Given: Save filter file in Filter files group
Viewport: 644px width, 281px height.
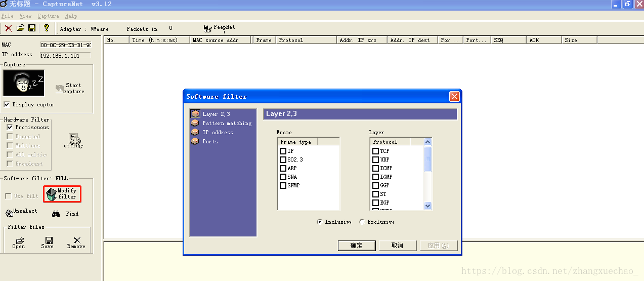Looking at the screenshot, I should [x=48, y=243].
